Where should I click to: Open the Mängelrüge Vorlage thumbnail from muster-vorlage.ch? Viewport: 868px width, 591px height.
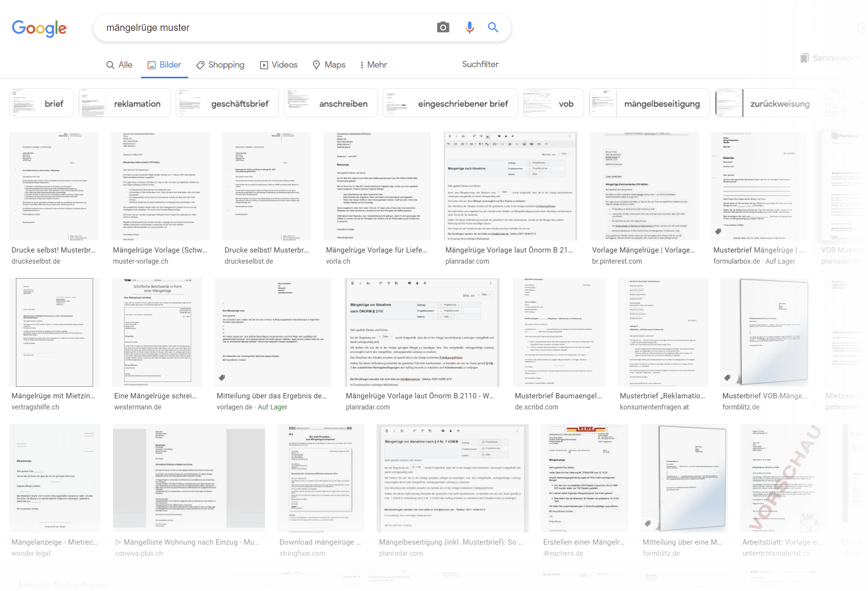pyautogui.click(x=160, y=186)
